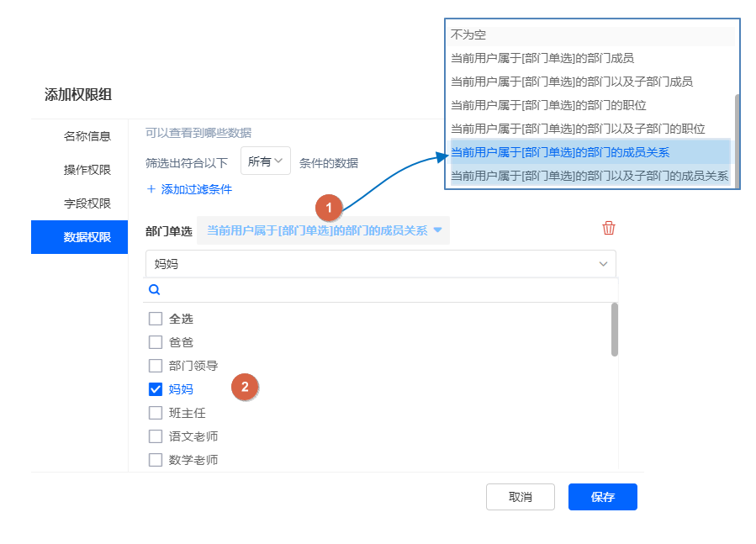Image resolution: width=756 pixels, height=544 pixels.
Task: Open the 操作权限 tab
Action: 87,170
